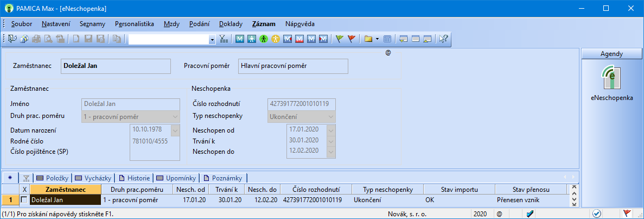Switch to the Historie tab
The image size is (644, 219).
(x=136, y=178)
